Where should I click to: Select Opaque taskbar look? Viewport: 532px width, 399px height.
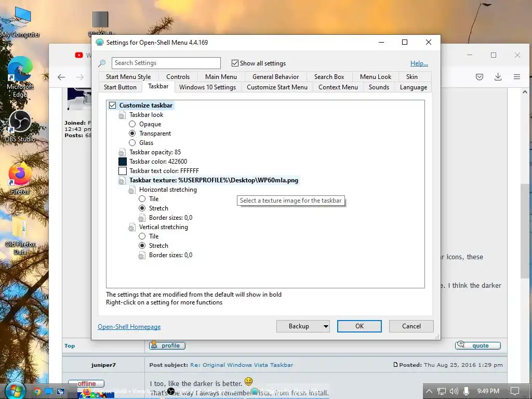pos(132,124)
